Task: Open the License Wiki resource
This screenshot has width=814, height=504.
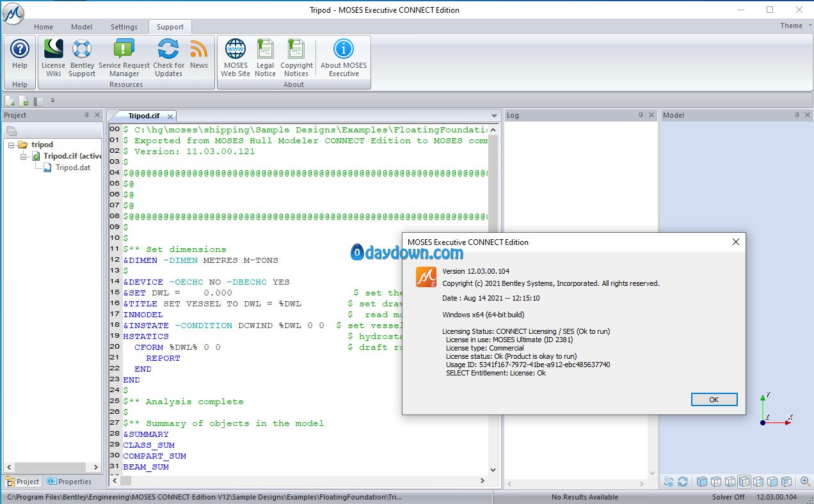Action: pos(53,58)
